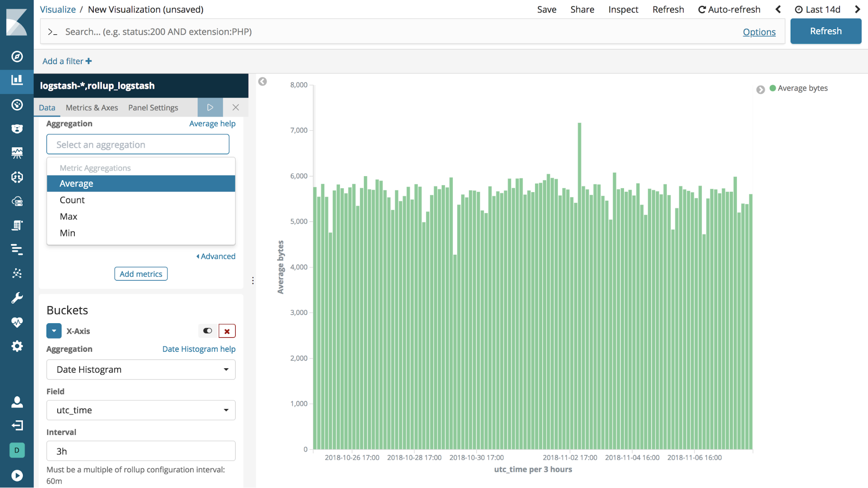868x488 pixels.
Task: Click the Kibana logo
Action: click(17, 22)
